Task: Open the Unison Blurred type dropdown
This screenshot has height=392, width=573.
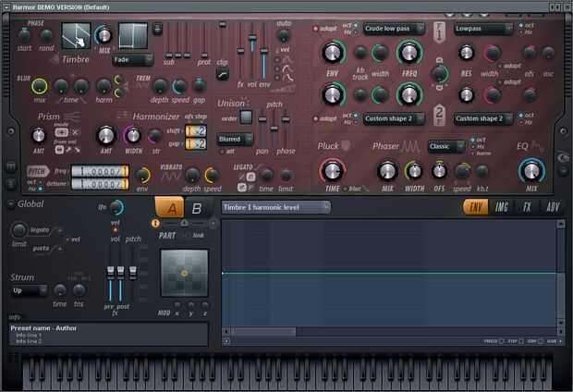Action: [235, 139]
